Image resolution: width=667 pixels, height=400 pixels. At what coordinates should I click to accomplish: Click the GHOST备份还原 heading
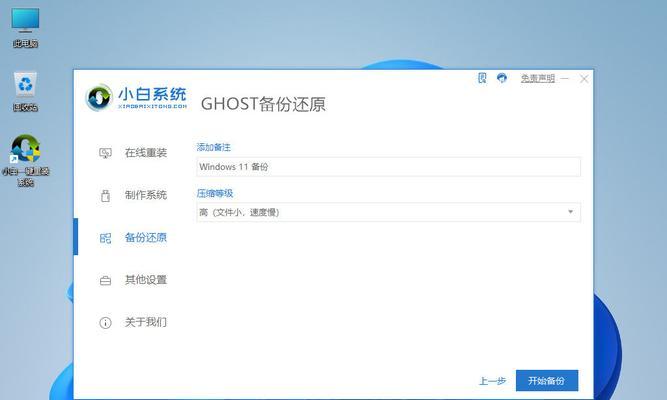pyautogui.click(x=263, y=104)
